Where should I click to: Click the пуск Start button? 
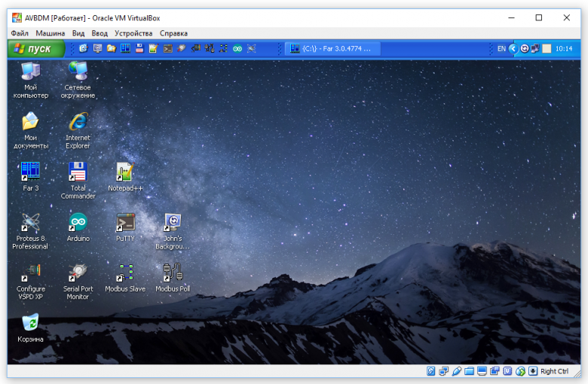coord(36,49)
